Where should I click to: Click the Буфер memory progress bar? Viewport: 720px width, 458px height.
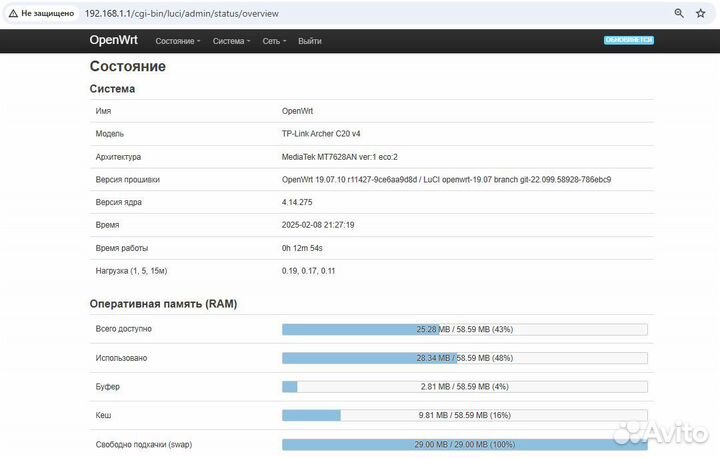click(x=465, y=387)
